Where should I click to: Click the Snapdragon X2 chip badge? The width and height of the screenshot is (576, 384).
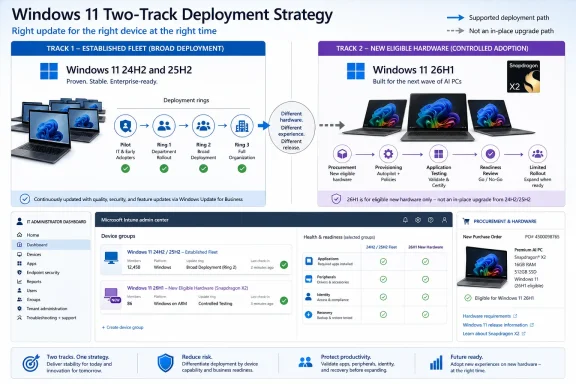[x=523, y=77]
